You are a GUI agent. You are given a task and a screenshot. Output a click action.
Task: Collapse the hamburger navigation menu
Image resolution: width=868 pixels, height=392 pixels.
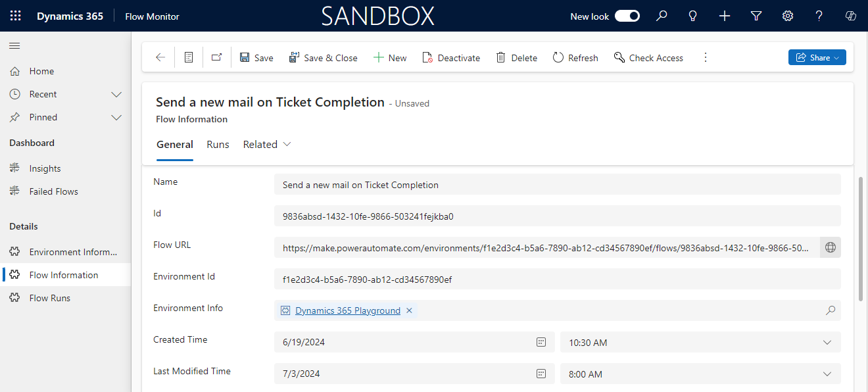(14, 45)
